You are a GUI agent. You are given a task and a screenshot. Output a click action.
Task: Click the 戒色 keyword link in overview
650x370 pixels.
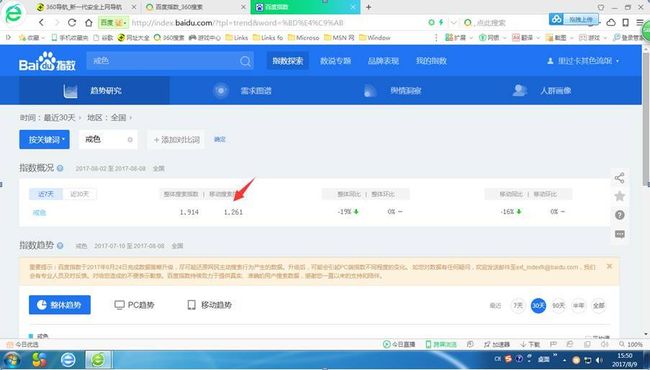(39, 213)
